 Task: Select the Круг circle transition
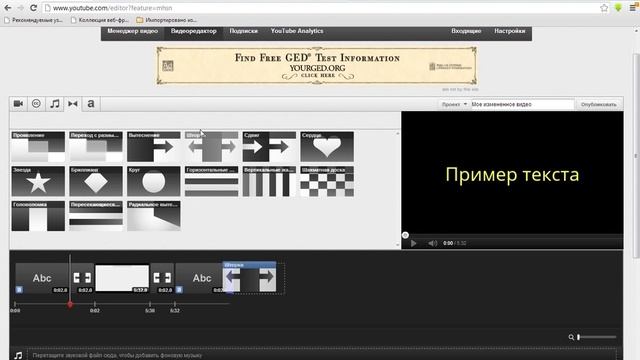[x=153, y=181]
